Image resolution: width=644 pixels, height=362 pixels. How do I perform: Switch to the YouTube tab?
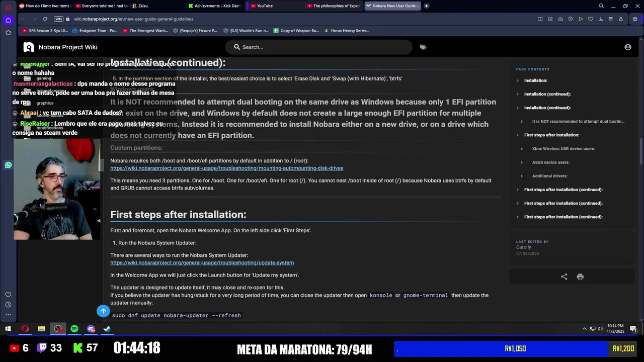point(275,6)
